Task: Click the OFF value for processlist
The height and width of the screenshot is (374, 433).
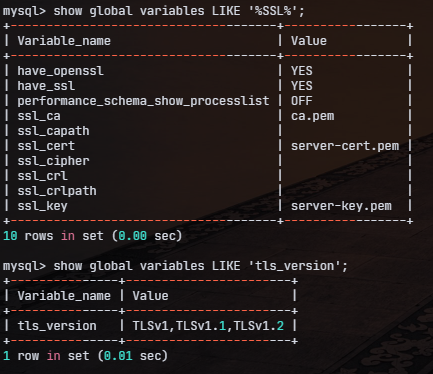Action: tap(302, 101)
